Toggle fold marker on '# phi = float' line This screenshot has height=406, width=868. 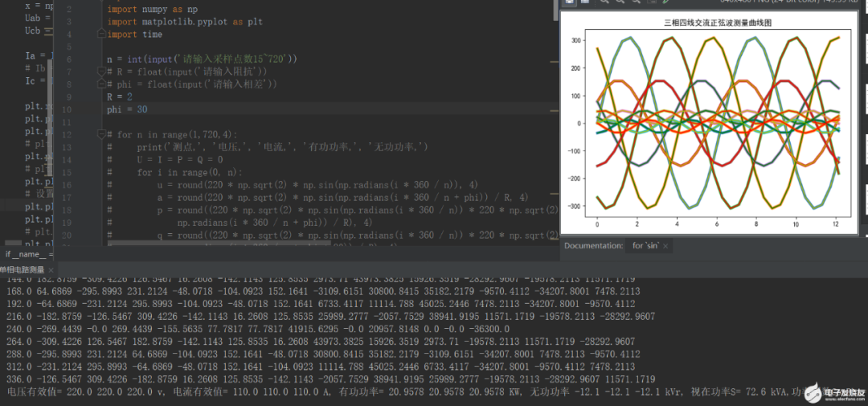[x=101, y=84]
